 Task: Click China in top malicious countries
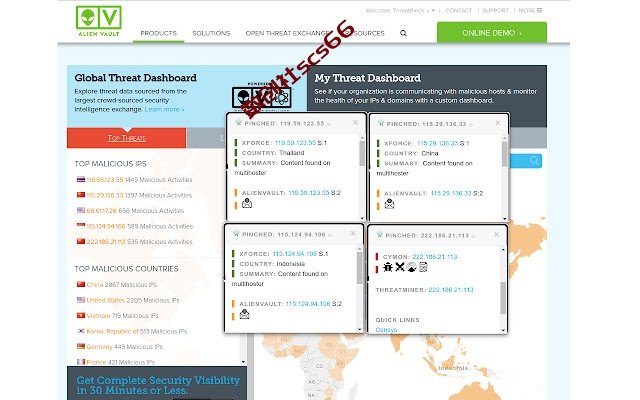click(x=95, y=284)
